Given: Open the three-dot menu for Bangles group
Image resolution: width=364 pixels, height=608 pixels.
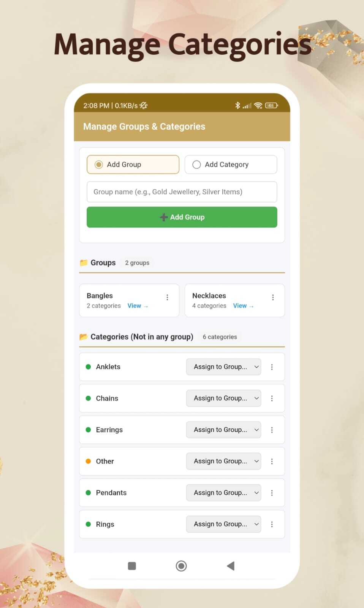Looking at the screenshot, I should point(167,297).
